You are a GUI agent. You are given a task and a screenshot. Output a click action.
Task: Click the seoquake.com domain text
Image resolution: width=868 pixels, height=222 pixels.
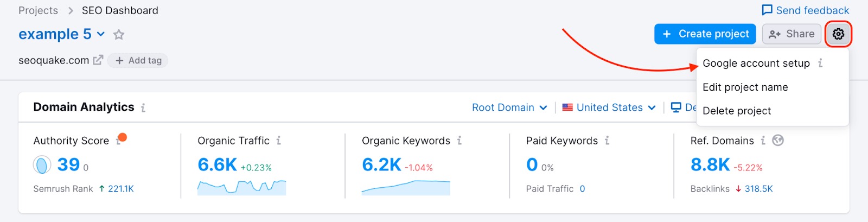pos(54,60)
